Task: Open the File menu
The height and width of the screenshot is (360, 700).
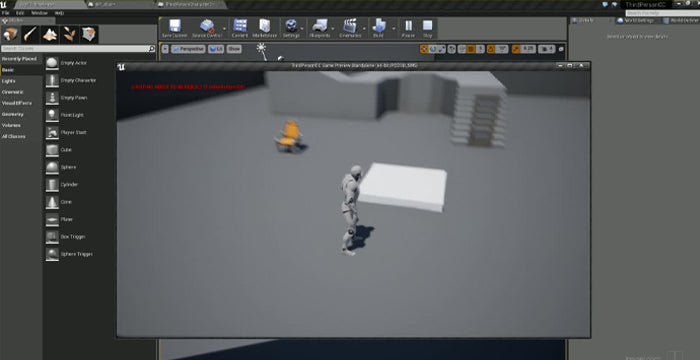Action: click(5, 13)
